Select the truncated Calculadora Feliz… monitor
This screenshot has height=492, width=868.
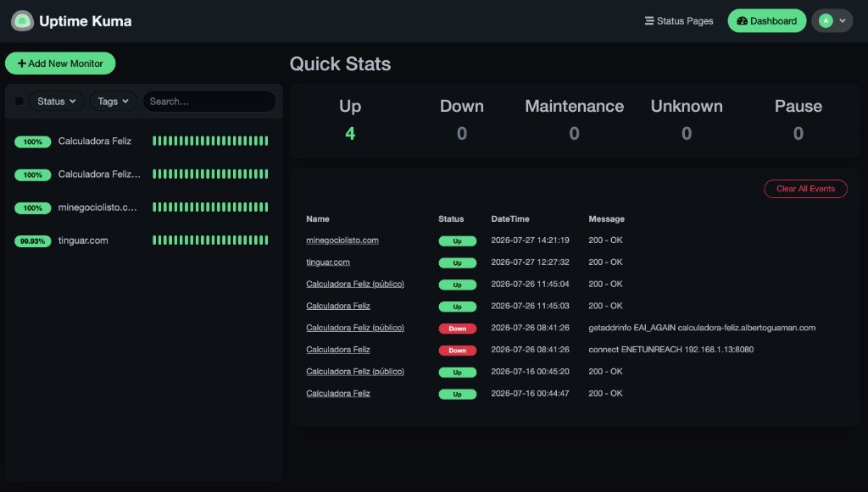click(144, 174)
